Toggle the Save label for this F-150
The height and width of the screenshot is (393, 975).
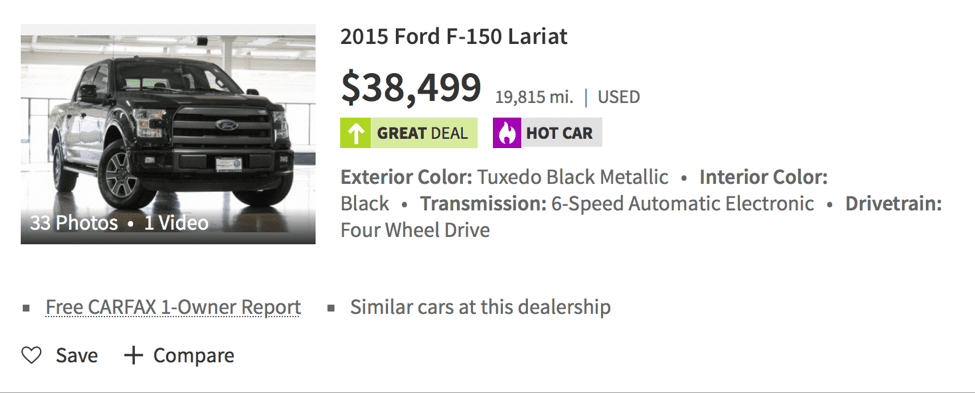[x=76, y=356]
